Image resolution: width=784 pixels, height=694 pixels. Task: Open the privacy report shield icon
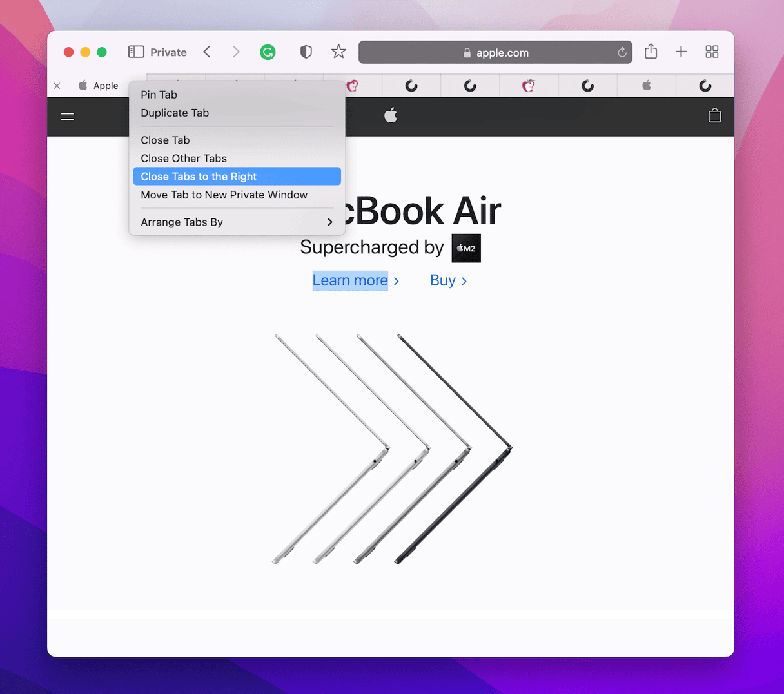[306, 52]
